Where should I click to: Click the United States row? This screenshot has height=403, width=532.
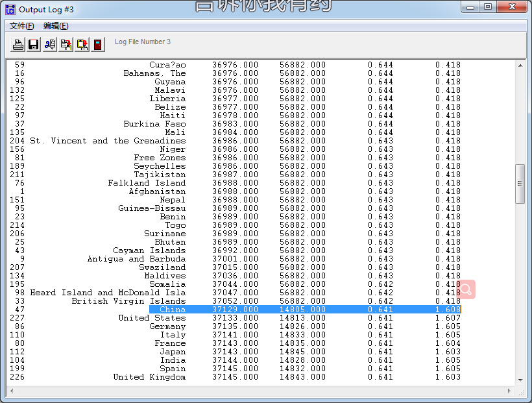click(x=152, y=318)
